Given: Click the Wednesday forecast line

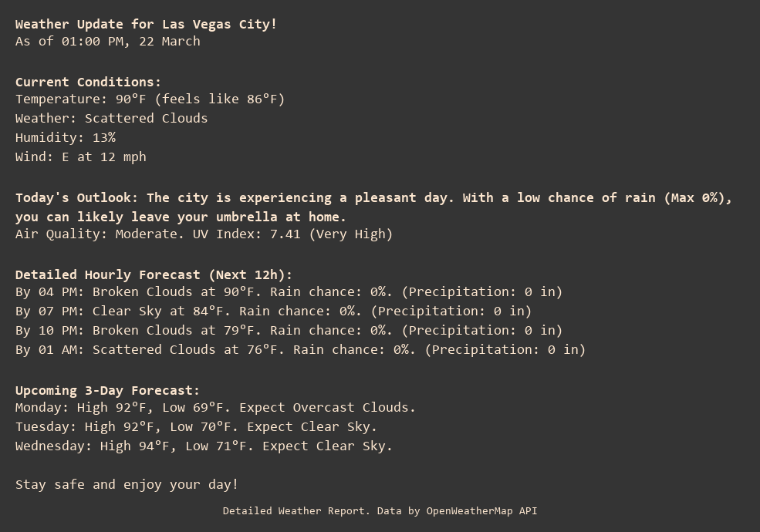Looking at the screenshot, I should 204,446.
